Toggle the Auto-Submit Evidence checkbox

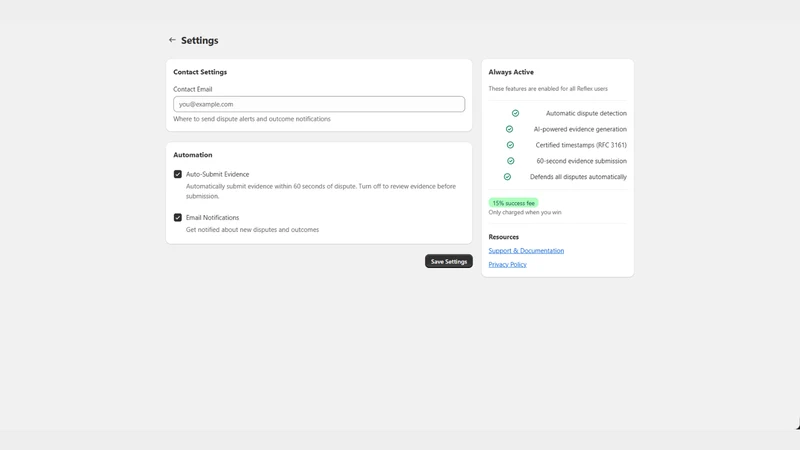point(178,174)
